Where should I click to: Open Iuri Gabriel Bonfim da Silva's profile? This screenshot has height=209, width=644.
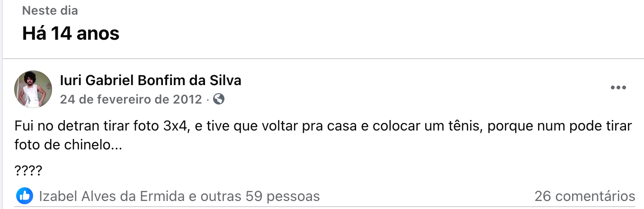tap(151, 80)
